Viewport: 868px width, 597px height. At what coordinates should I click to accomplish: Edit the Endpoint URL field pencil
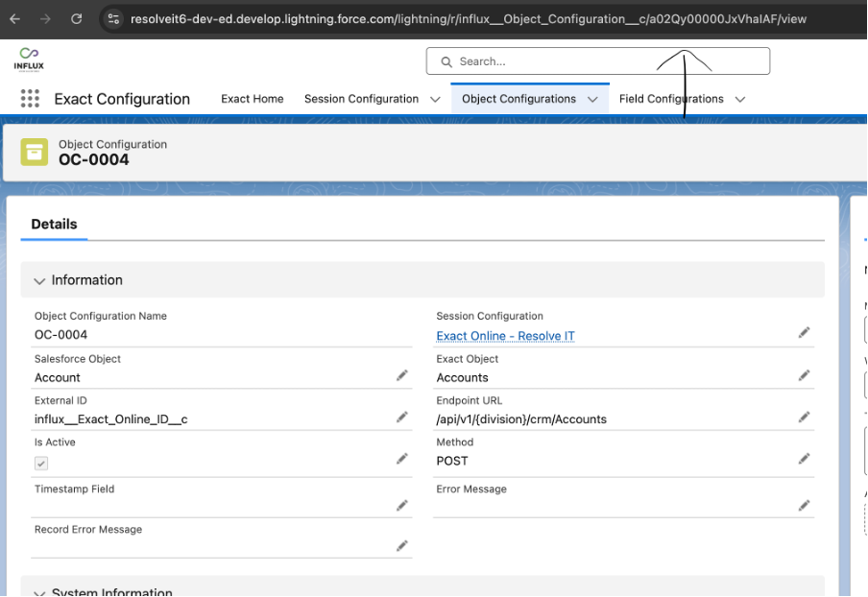(x=804, y=418)
